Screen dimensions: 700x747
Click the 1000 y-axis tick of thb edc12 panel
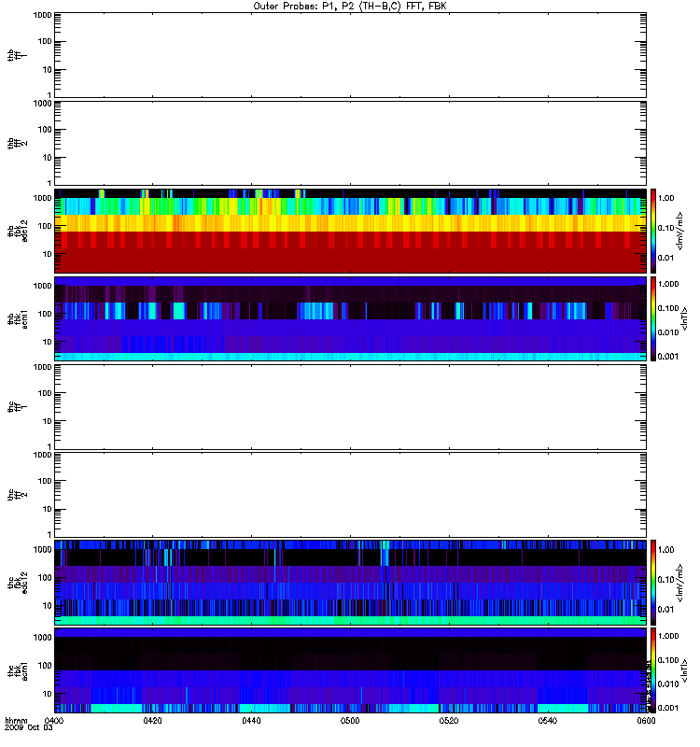tap(42, 198)
